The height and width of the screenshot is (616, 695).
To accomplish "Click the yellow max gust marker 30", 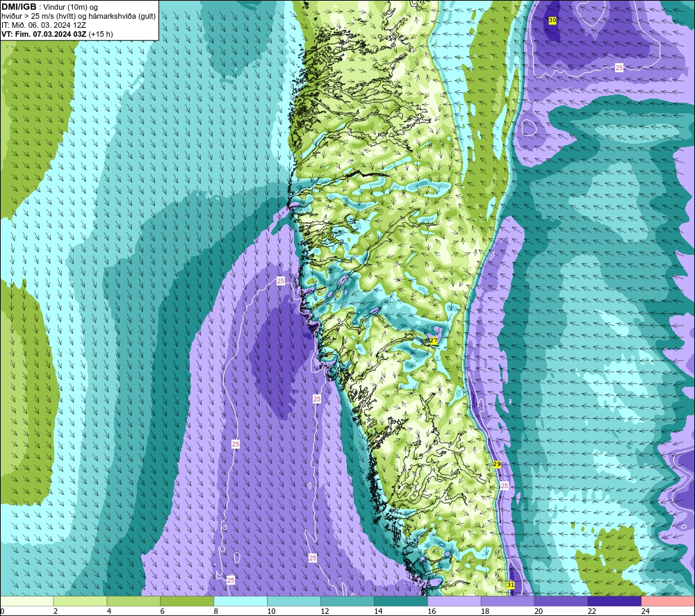I will click(553, 20).
